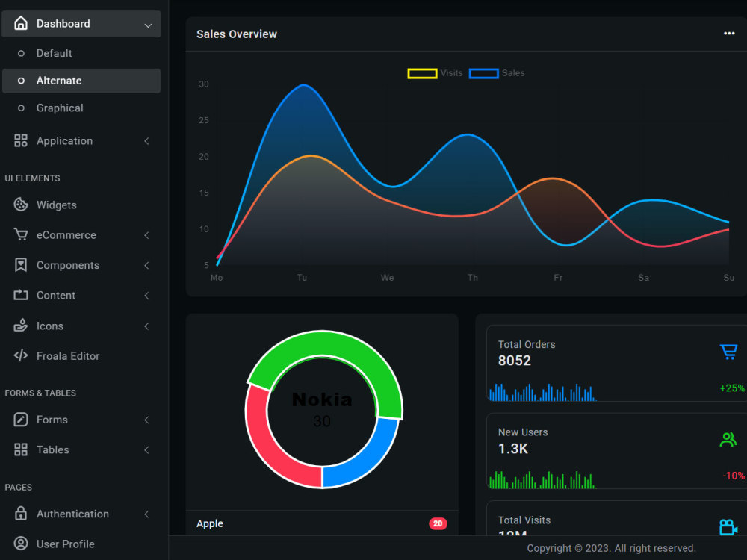Click the Total Orders value 8052
Screen dimensions: 747x560
pos(514,361)
